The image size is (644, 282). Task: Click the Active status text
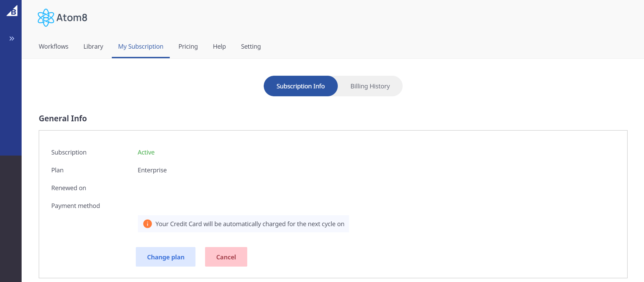point(146,152)
